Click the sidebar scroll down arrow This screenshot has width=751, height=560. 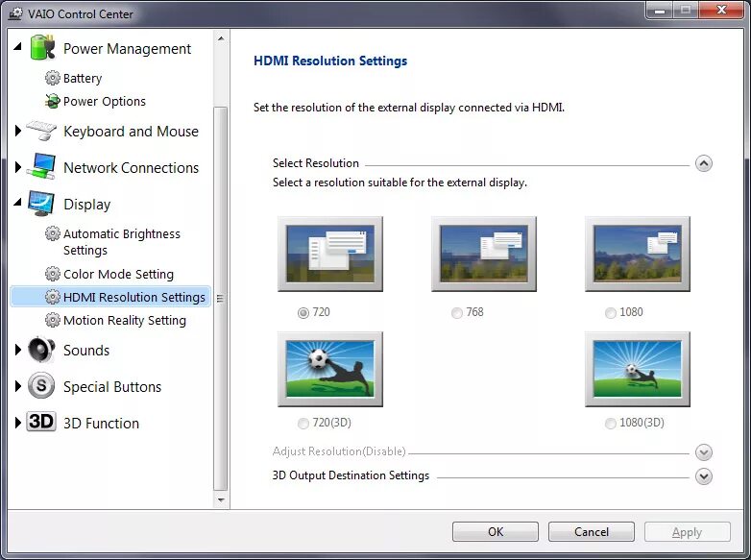pyautogui.click(x=221, y=499)
